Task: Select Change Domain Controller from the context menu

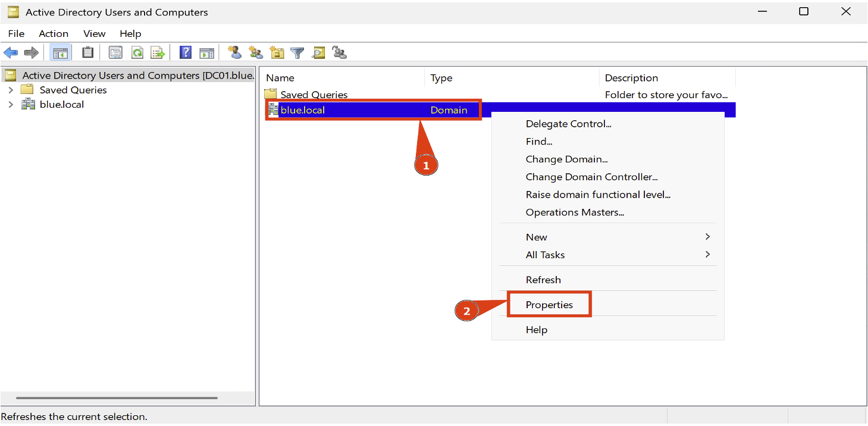Action: tap(592, 177)
